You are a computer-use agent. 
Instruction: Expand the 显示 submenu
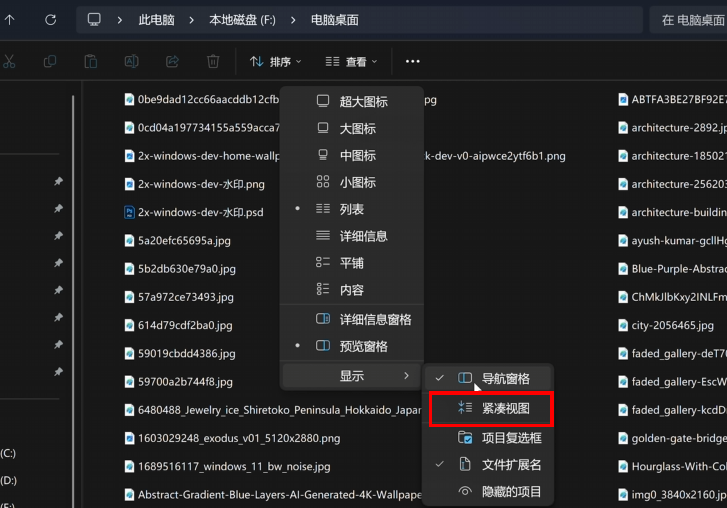(352, 376)
